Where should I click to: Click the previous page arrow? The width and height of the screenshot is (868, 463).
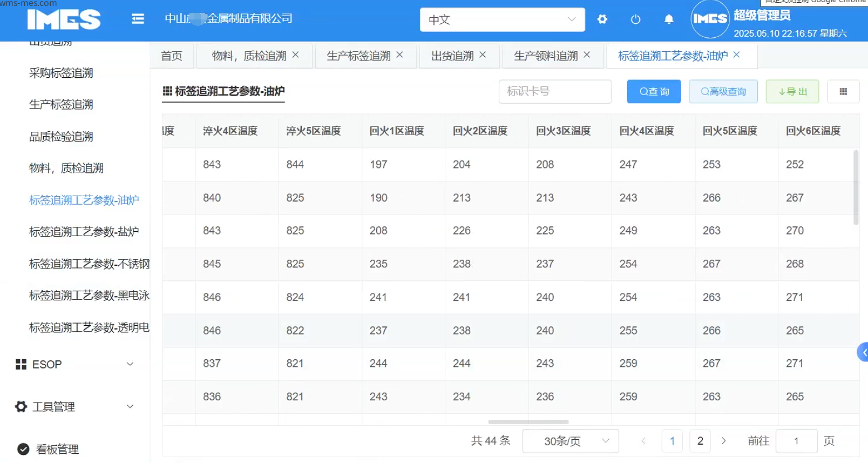(x=643, y=441)
